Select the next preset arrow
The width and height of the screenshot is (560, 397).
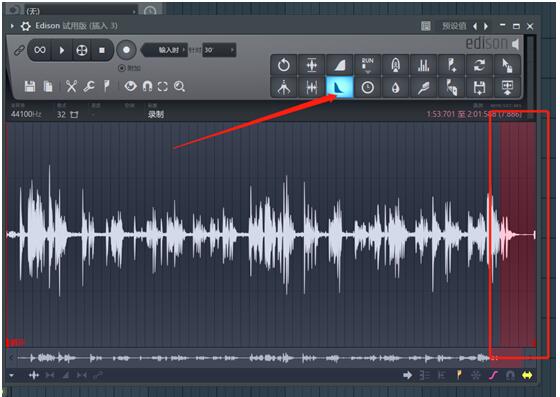486,26
